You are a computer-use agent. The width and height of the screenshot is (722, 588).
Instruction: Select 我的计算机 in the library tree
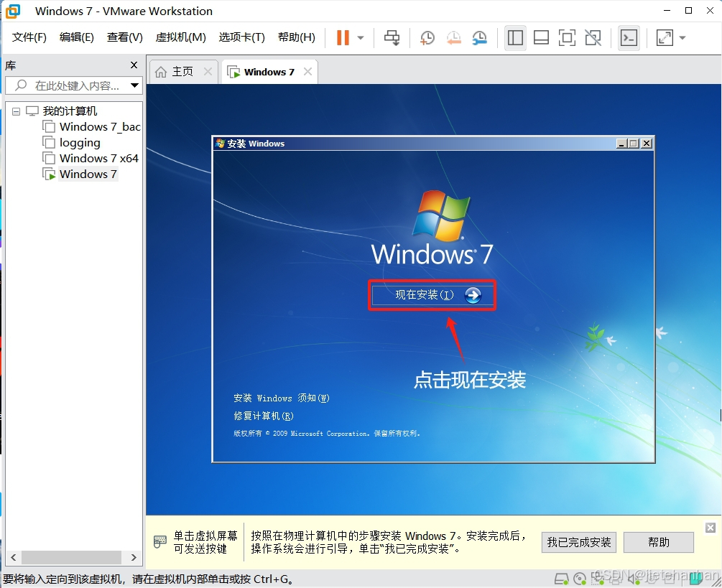click(70, 111)
